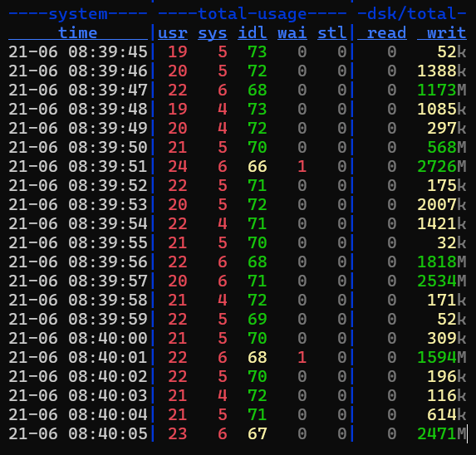The image size is (476, 455).
Task: Select timestamp 21-06 08:40:05
Action: click(x=78, y=433)
